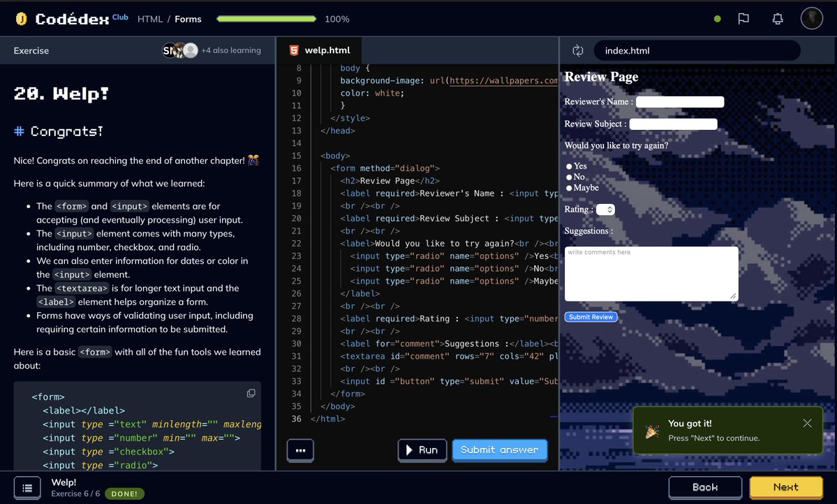Copy the form code snippet
Image resolution: width=837 pixels, height=504 pixels.
[x=251, y=394]
